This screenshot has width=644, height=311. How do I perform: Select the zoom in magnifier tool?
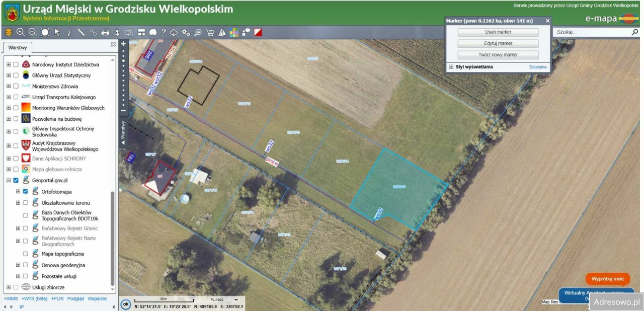click(21, 32)
